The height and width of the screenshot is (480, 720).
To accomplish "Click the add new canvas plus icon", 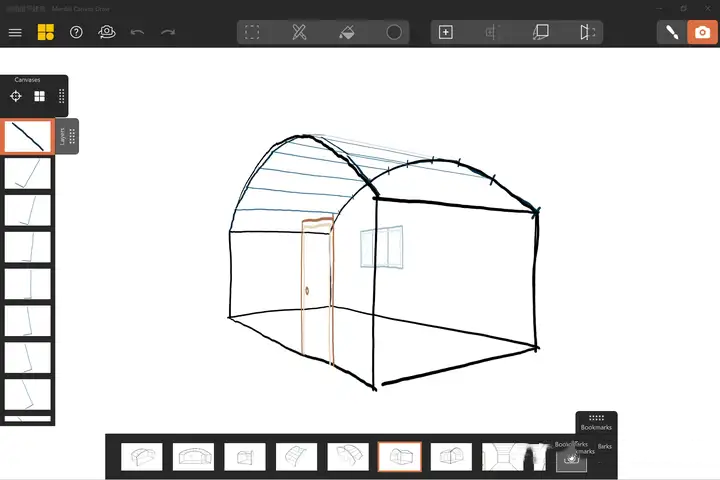I will click(446, 32).
